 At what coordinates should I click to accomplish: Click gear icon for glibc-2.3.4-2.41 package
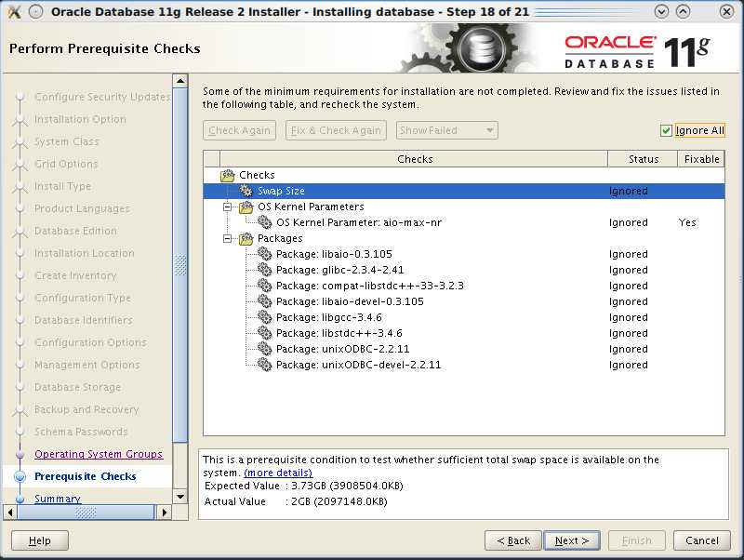click(264, 270)
